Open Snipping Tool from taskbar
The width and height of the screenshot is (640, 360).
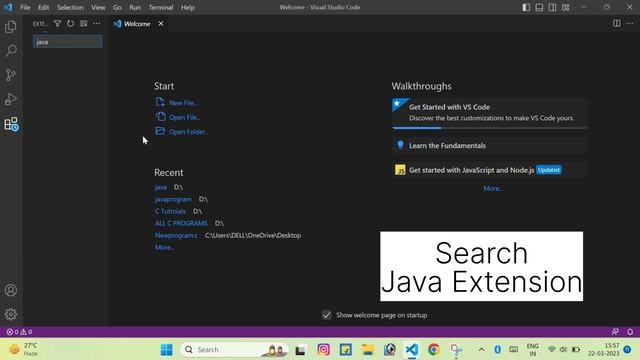(x=456, y=350)
